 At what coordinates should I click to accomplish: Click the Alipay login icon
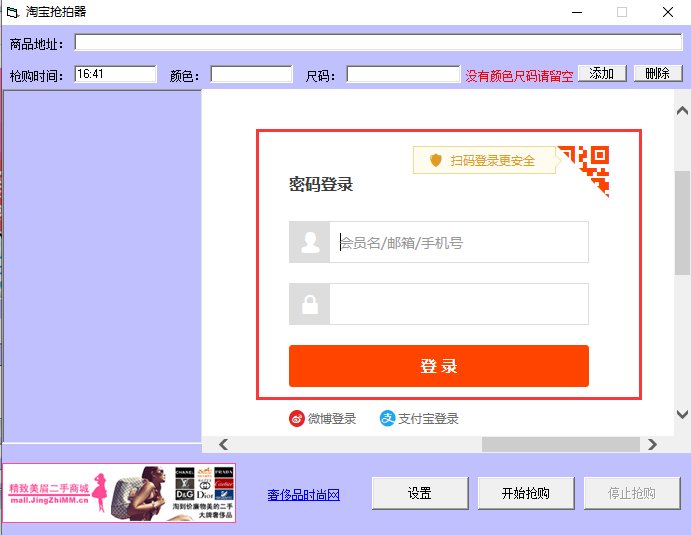(x=387, y=418)
